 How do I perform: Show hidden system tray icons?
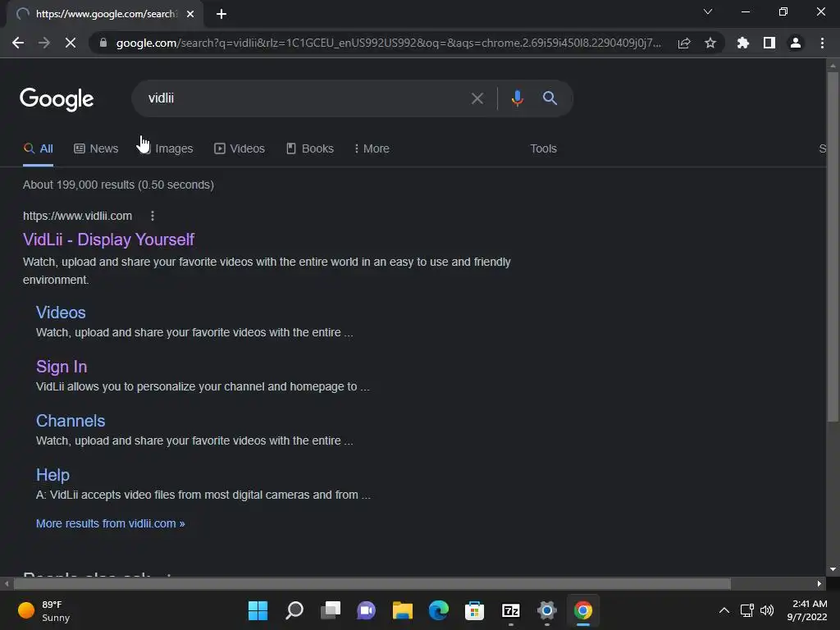pos(724,610)
